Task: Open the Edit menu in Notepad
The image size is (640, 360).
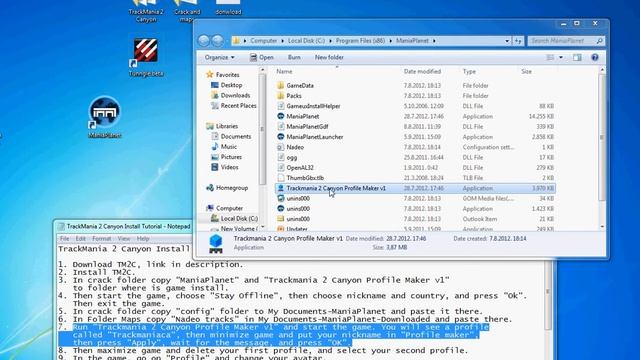Action: point(80,239)
